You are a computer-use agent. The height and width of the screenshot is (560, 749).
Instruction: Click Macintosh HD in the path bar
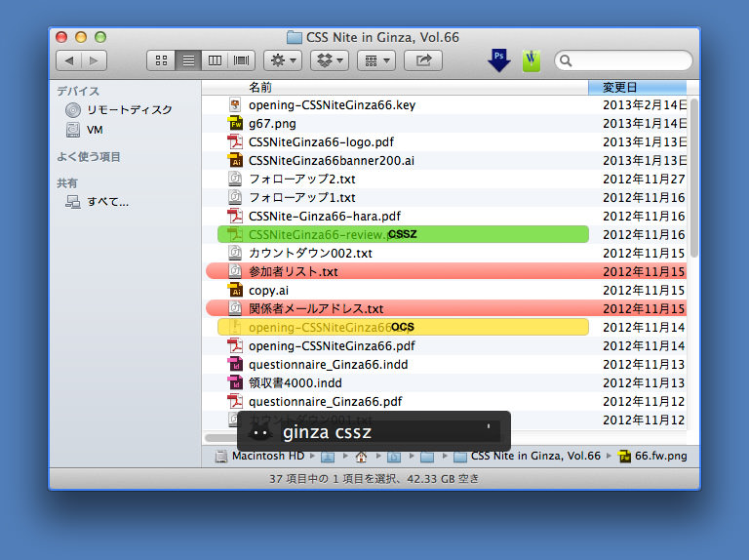pos(259,457)
